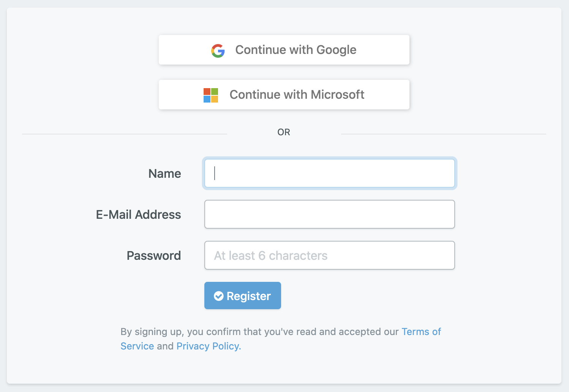Click the "At least 6 characters" placeholder
This screenshot has height=392, width=569.
tap(271, 256)
